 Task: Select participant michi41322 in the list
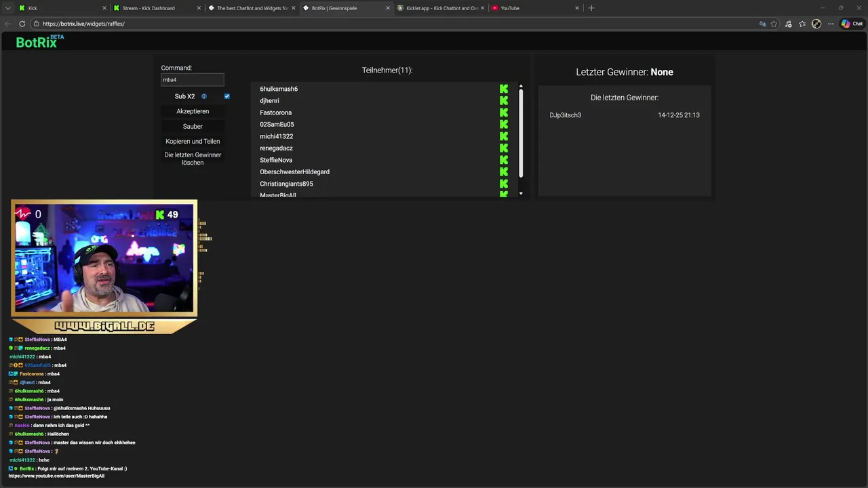[277, 136]
